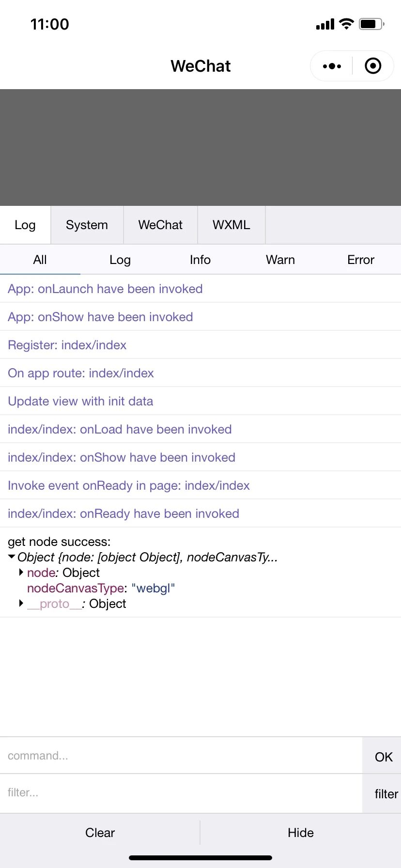Screen dimensions: 401x868
Task: Tap the WeChat page title
Action: coord(200,66)
